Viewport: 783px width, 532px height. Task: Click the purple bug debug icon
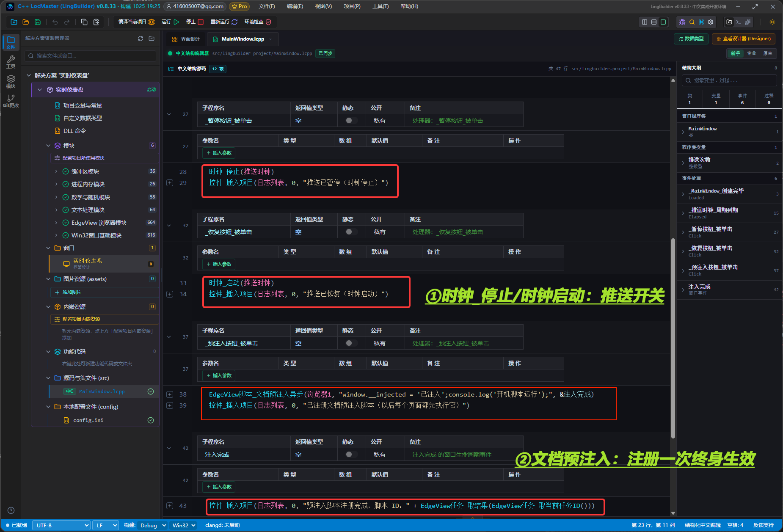[x=682, y=22]
